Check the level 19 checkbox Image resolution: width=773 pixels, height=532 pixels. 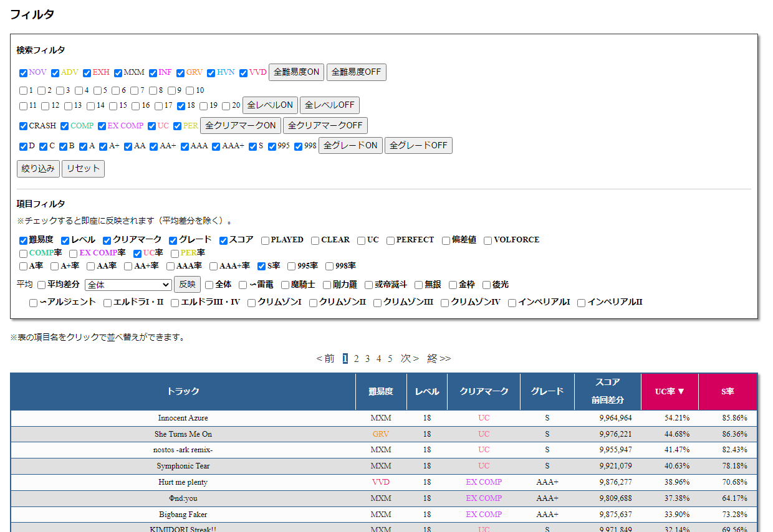click(204, 106)
